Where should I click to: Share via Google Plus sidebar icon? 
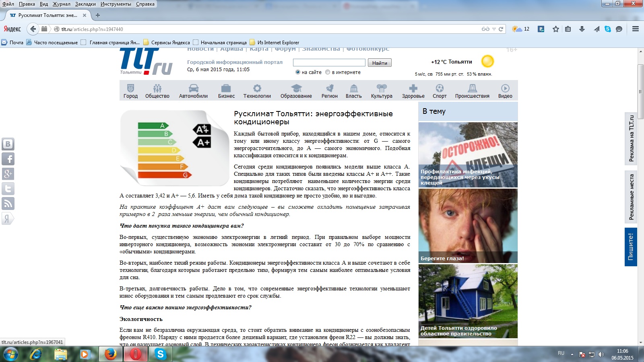(8, 174)
